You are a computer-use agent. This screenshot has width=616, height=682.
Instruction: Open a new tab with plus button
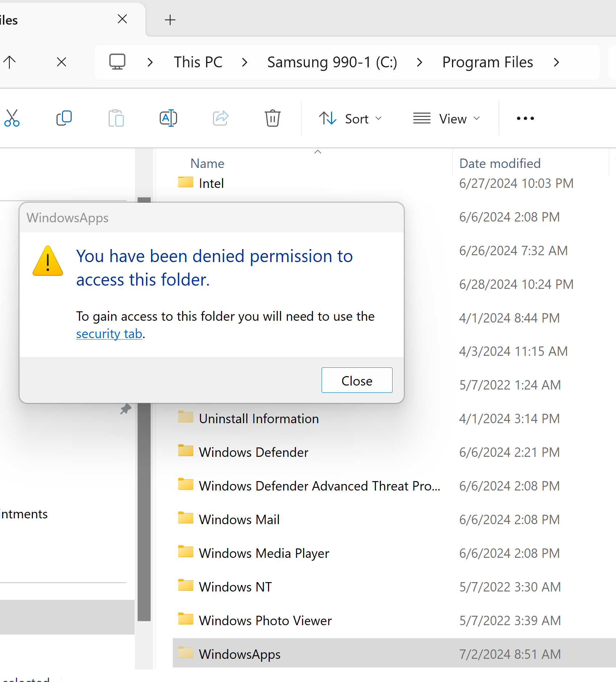pyautogui.click(x=170, y=20)
